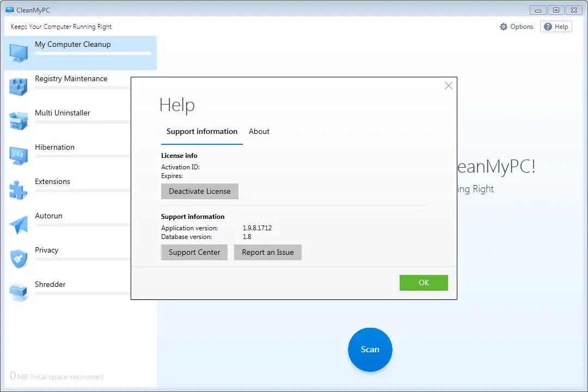
Task: Click the Options gear icon
Action: pos(504,27)
